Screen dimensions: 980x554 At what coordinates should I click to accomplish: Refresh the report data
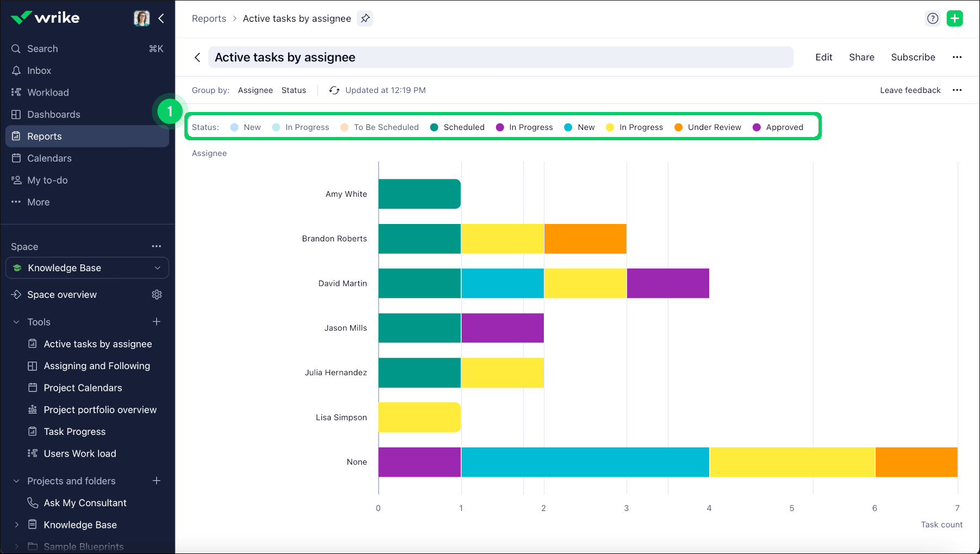(334, 90)
